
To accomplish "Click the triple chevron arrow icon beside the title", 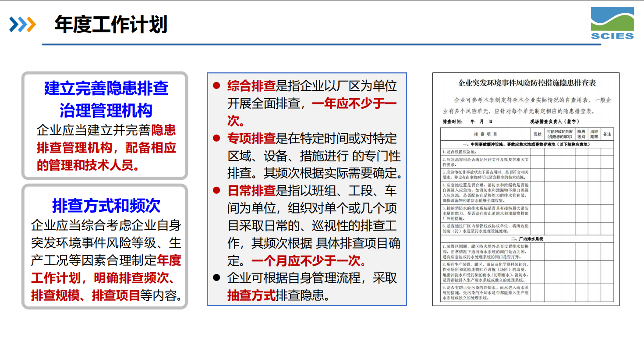I will [x=22, y=25].
